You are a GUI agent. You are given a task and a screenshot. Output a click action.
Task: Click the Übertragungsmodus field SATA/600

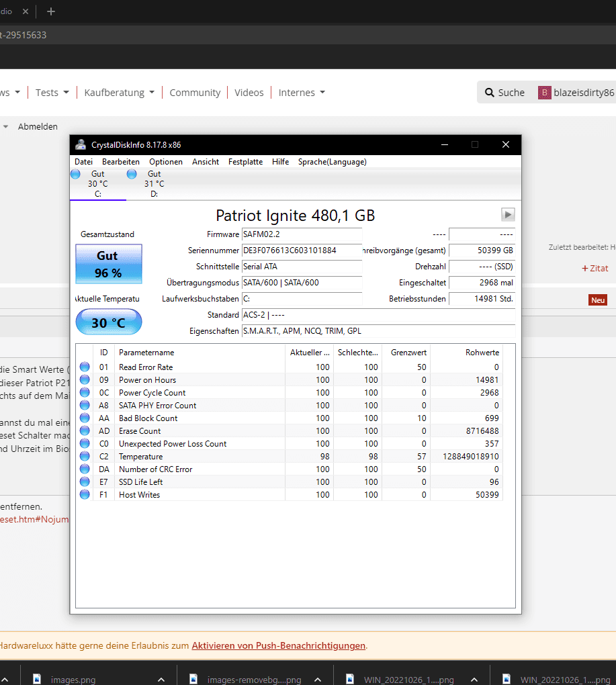[302, 283]
